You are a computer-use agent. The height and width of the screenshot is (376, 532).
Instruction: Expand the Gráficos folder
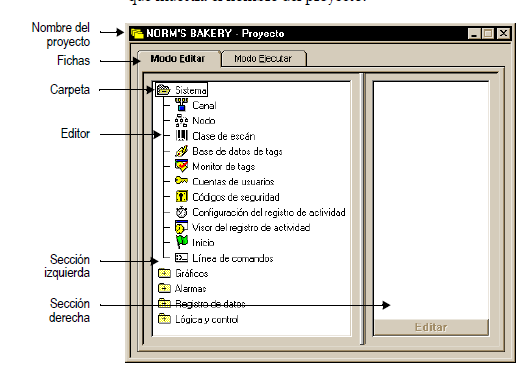[164, 273]
